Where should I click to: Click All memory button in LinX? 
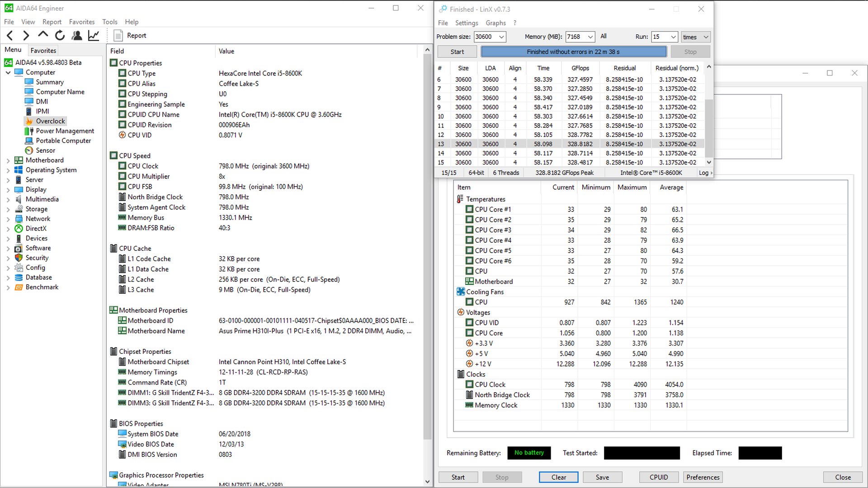pyautogui.click(x=604, y=37)
